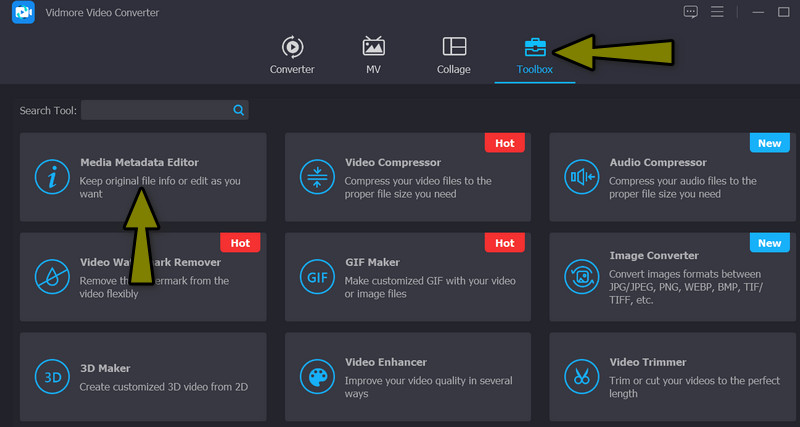
Task: Click the Media Metadata Editor info icon
Action: point(50,176)
